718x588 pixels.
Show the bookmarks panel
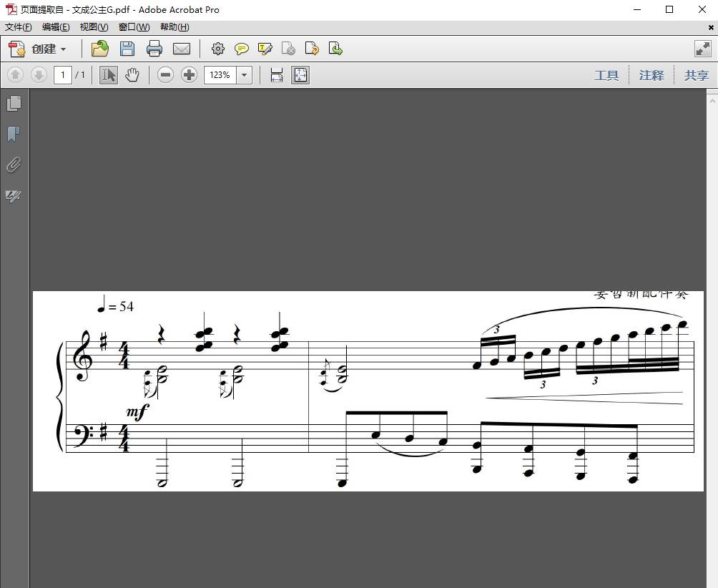click(x=14, y=134)
